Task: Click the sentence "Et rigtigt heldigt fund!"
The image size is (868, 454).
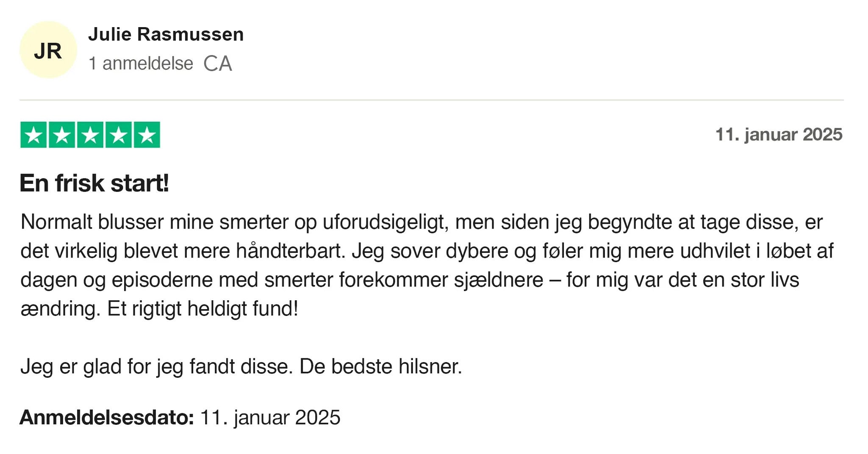Action: 202,308
